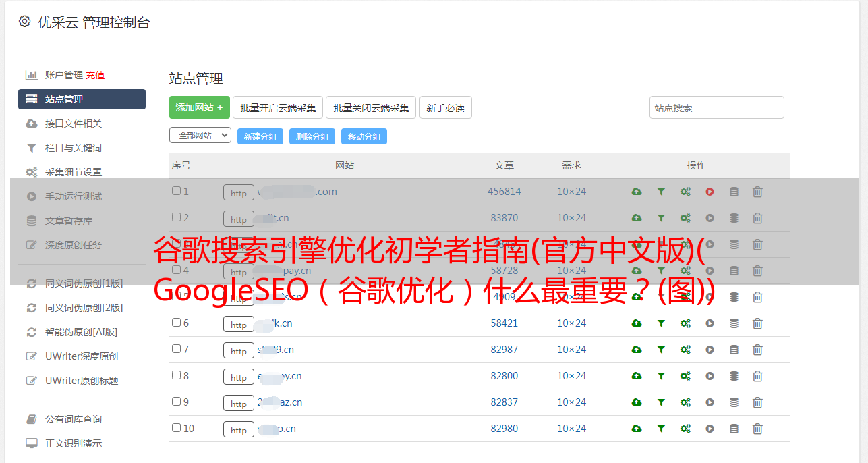Open 智能伪原创[AI版] in the sidebar
Viewport: 868px width, 463px height.
(x=82, y=332)
